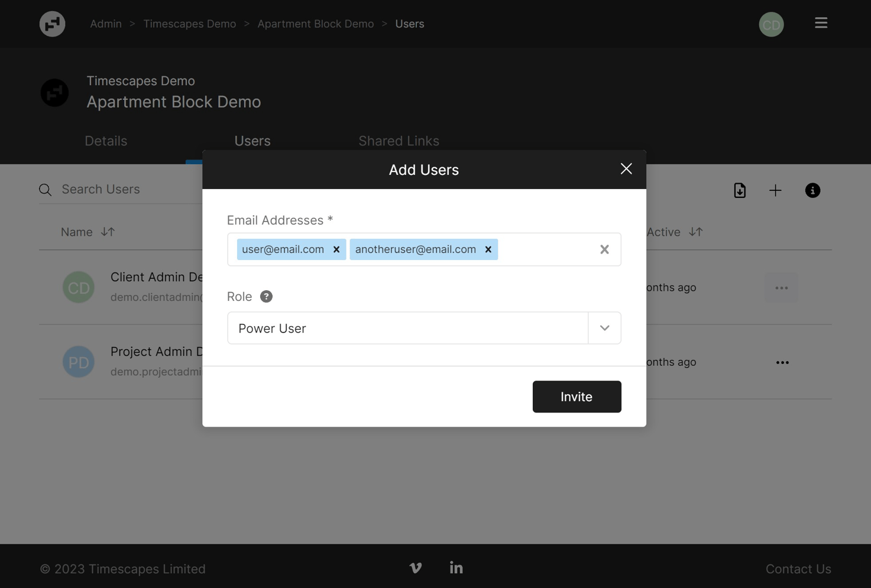The image size is (871, 588).
Task: Click the Timescapes Demo heading above project title
Action: tap(141, 81)
